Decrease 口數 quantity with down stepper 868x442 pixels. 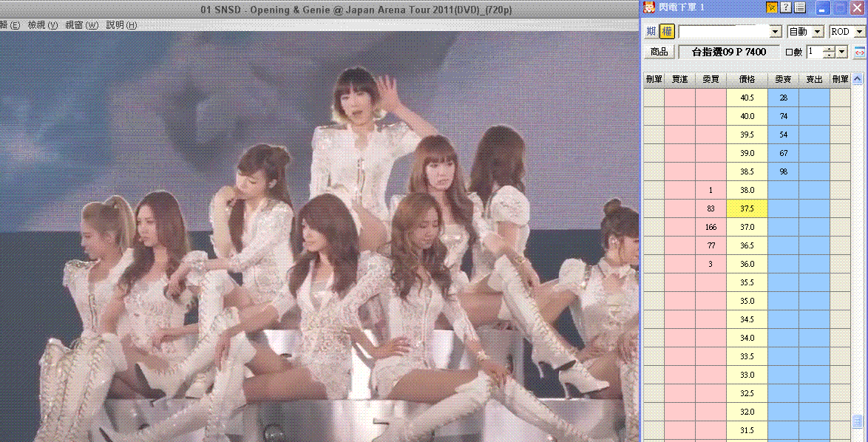pyautogui.click(x=829, y=55)
